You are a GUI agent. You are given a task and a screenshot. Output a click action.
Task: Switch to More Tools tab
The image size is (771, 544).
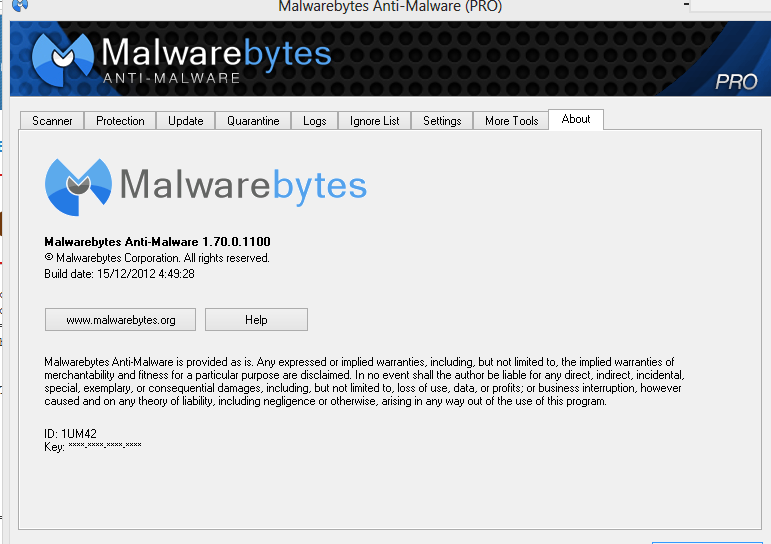click(511, 121)
